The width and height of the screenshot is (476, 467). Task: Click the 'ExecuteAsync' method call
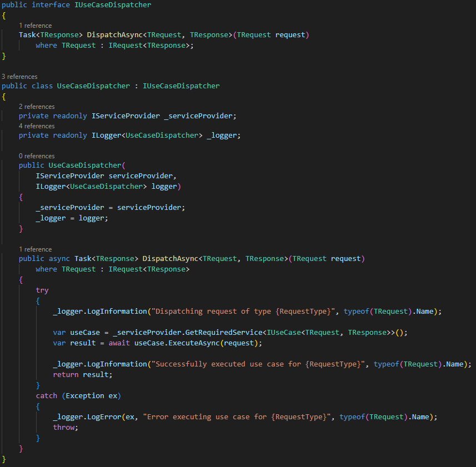tap(194, 343)
